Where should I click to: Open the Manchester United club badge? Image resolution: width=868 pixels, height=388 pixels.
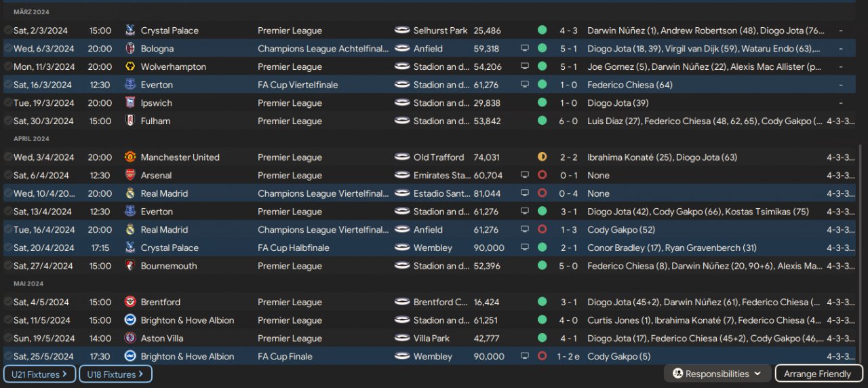click(x=130, y=157)
